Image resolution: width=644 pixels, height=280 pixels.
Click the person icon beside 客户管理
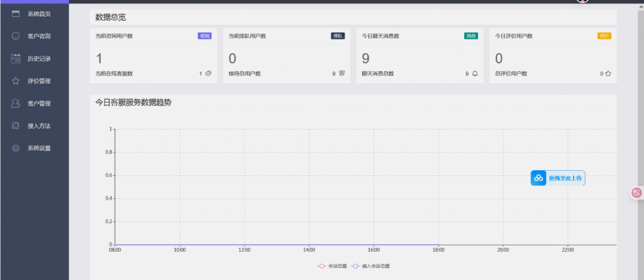(x=16, y=104)
